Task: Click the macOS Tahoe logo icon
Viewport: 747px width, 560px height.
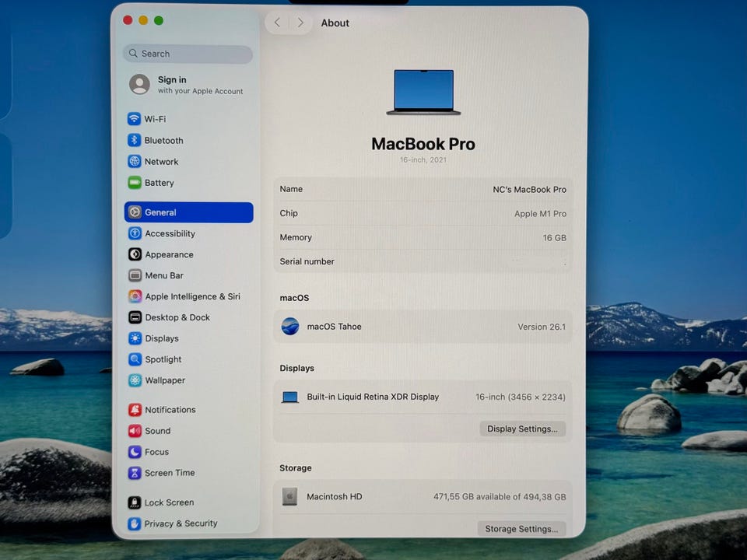Action: pyautogui.click(x=289, y=327)
